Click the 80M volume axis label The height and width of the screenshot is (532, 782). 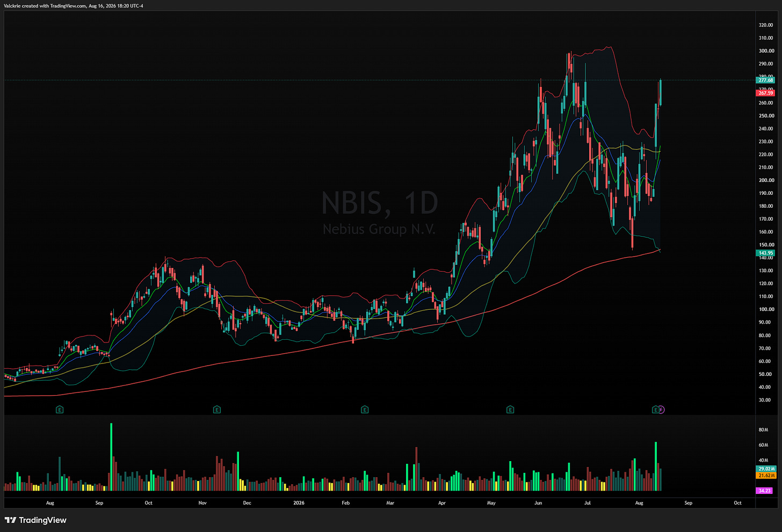coord(763,430)
